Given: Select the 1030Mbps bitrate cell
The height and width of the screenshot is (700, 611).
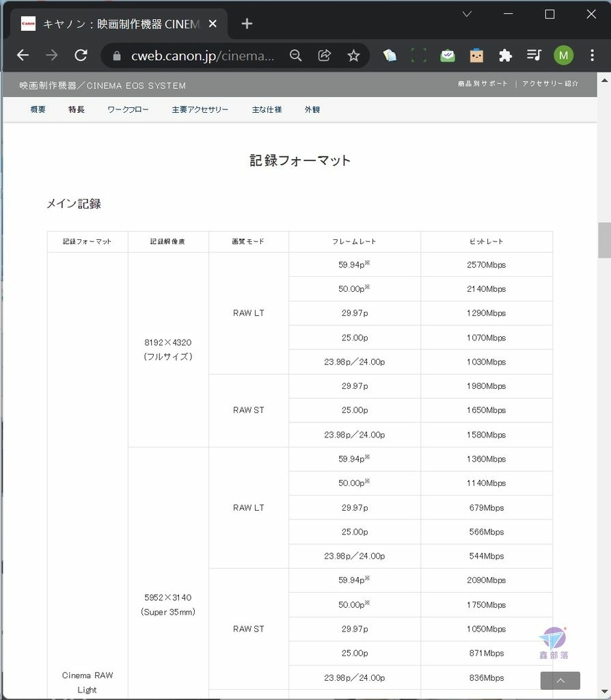Looking at the screenshot, I should pyautogui.click(x=487, y=362).
